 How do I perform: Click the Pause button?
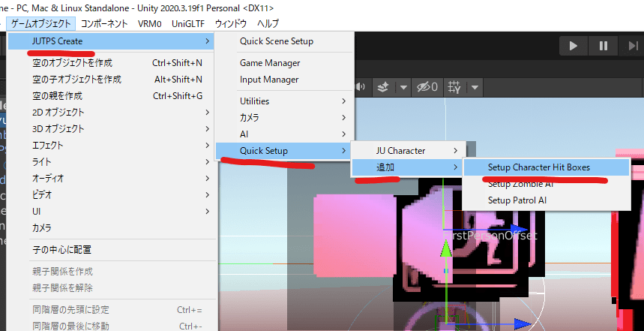603,46
